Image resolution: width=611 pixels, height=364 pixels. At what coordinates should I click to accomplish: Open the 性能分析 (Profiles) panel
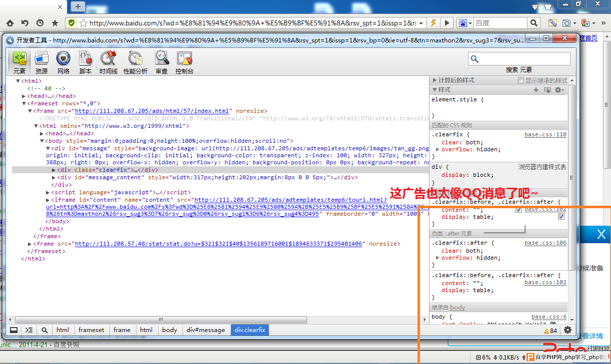[x=135, y=62]
